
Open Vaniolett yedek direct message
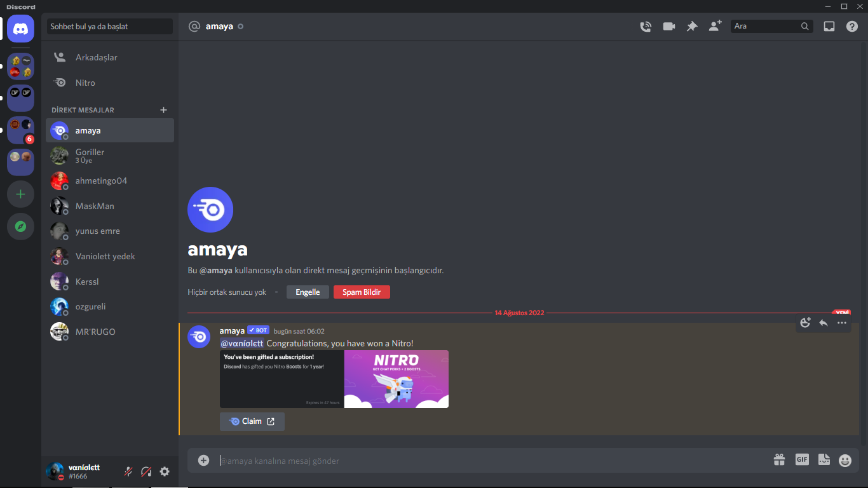click(x=110, y=256)
